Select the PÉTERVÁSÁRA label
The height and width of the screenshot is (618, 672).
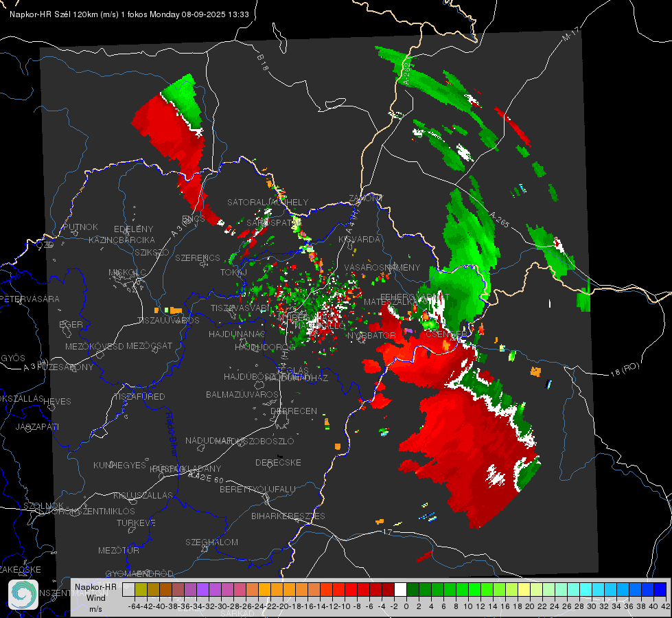[30, 299]
